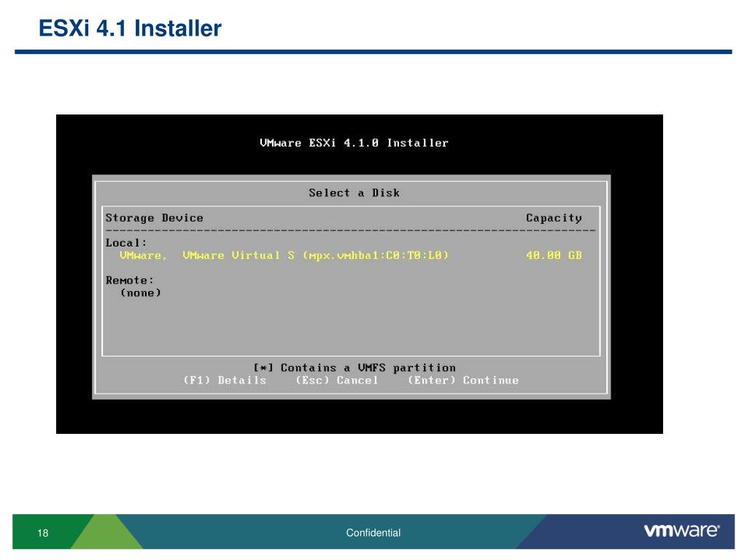Image resolution: width=747 pixels, height=560 pixels.
Task: Click the 'Capacity' column header
Action: pos(554,218)
